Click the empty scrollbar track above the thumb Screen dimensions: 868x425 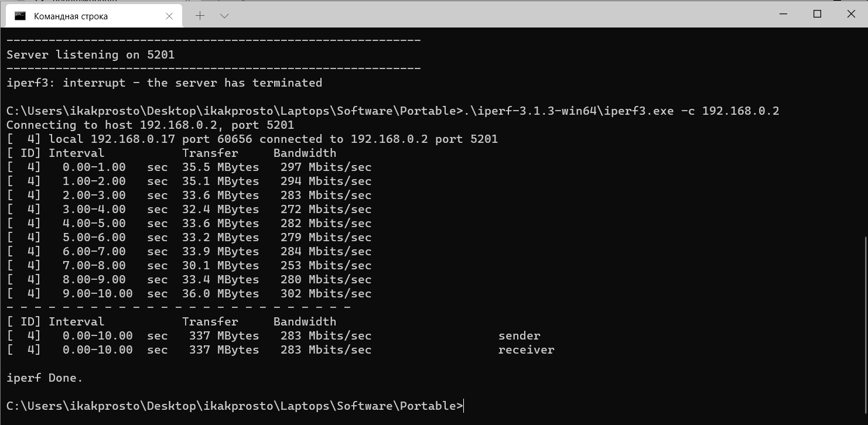(864, 132)
